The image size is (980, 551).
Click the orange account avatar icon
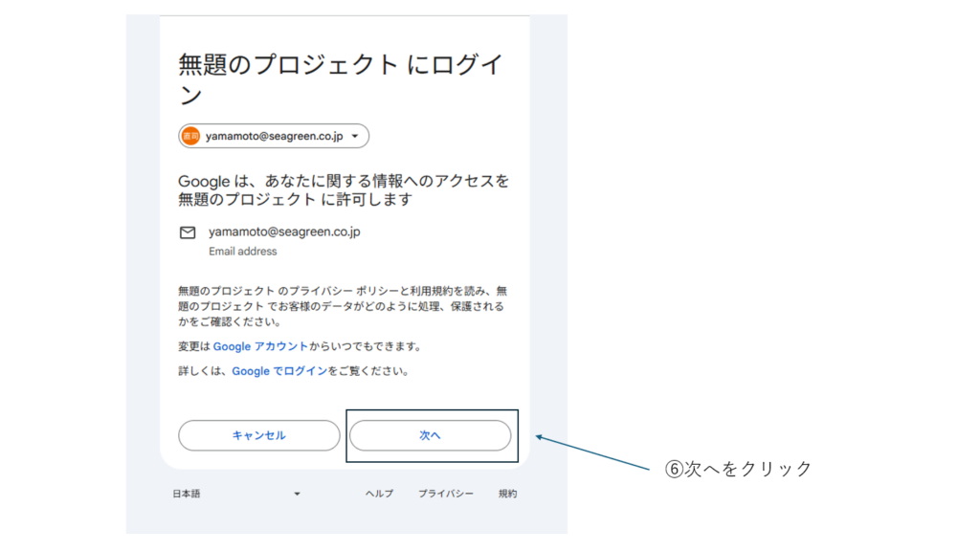point(191,137)
